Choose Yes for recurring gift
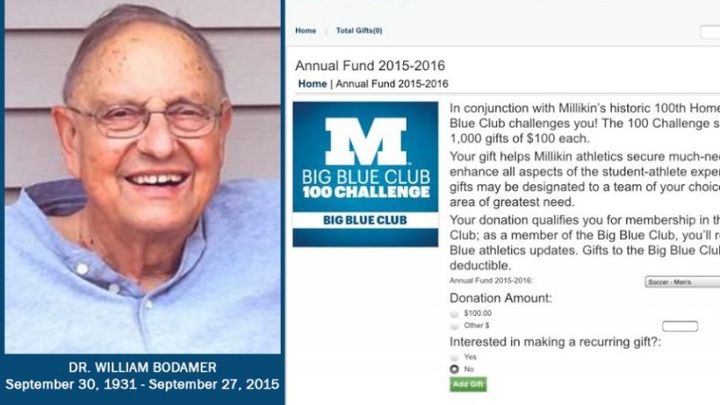The height and width of the screenshot is (405, 720). point(454,357)
